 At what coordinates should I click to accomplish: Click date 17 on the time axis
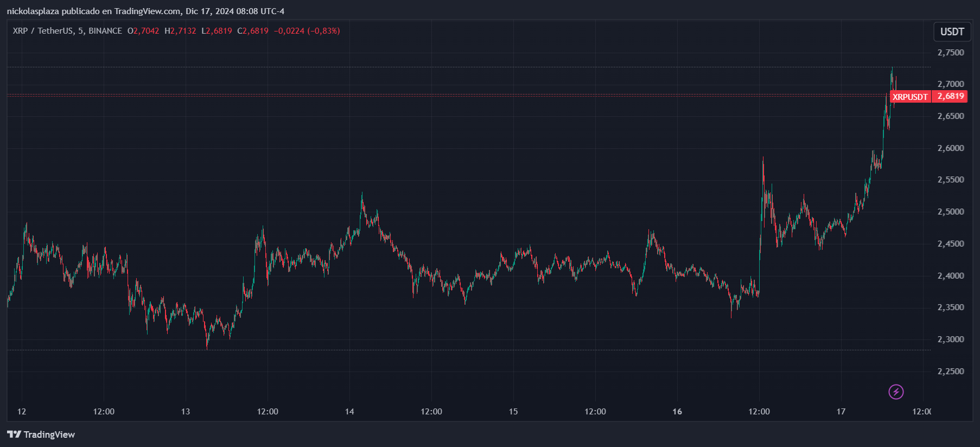coord(841,412)
